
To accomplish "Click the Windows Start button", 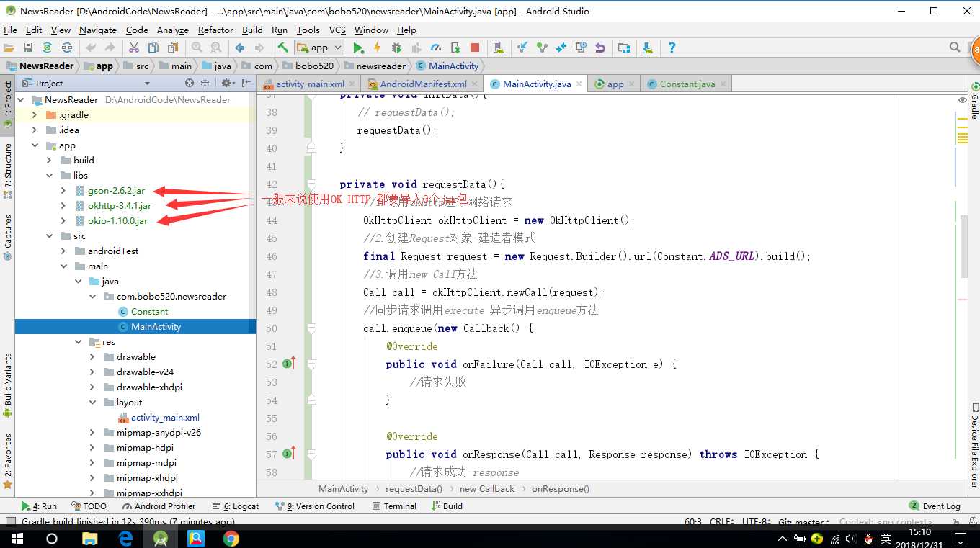I will 17,538.
